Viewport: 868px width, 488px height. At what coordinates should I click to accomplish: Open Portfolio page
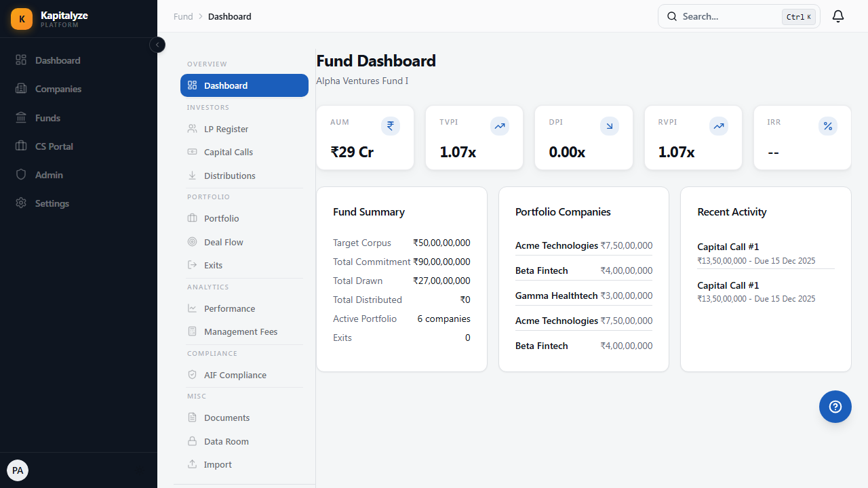pos(244,218)
